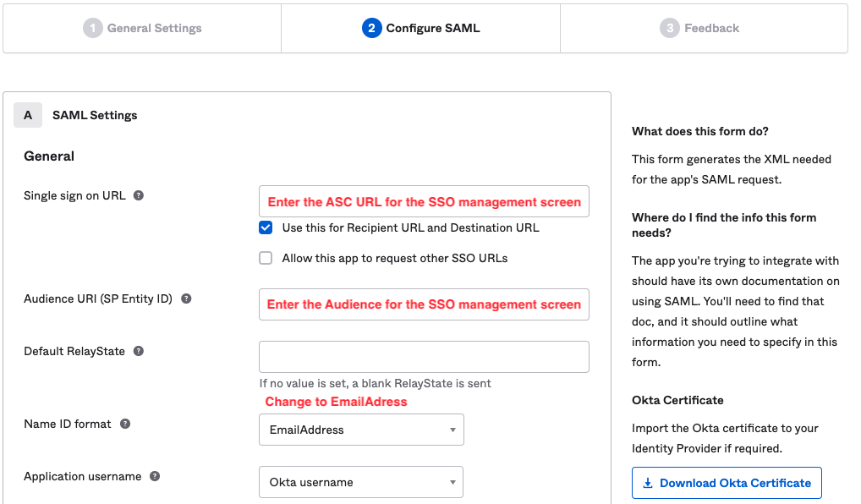The width and height of the screenshot is (861, 504).
Task: Click the 'Import the Okta certificate' paragraph
Action: point(725,438)
